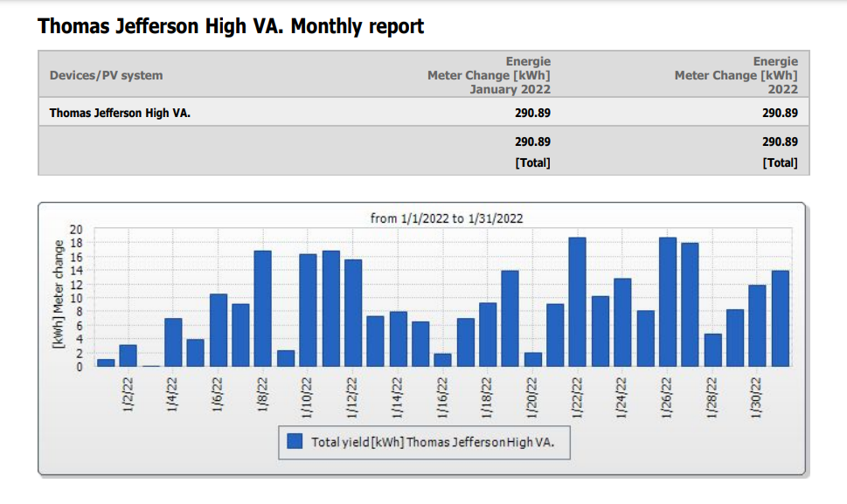The width and height of the screenshot is (847, 504).
Task: Click the '1/8/22' x-axis date label
Action: 262,395
